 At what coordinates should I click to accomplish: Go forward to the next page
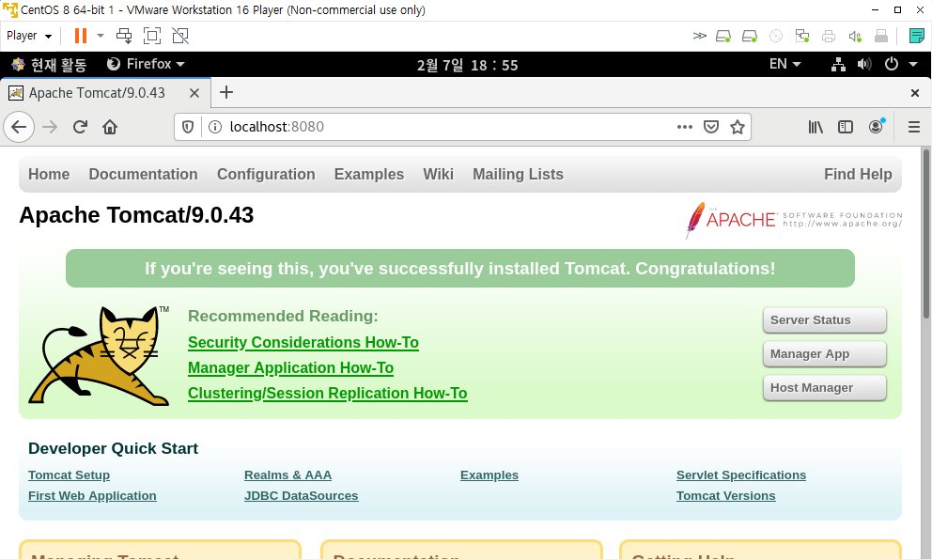click(x=50, y=127)
